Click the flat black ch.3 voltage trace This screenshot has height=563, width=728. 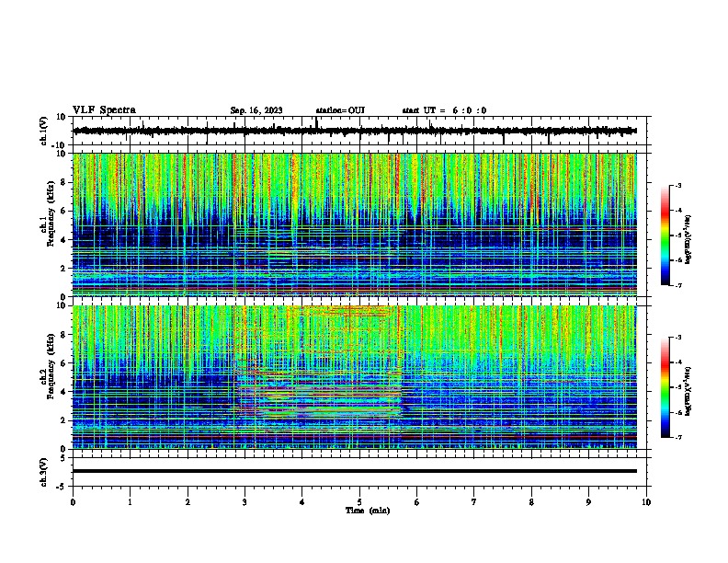(355, 471)
